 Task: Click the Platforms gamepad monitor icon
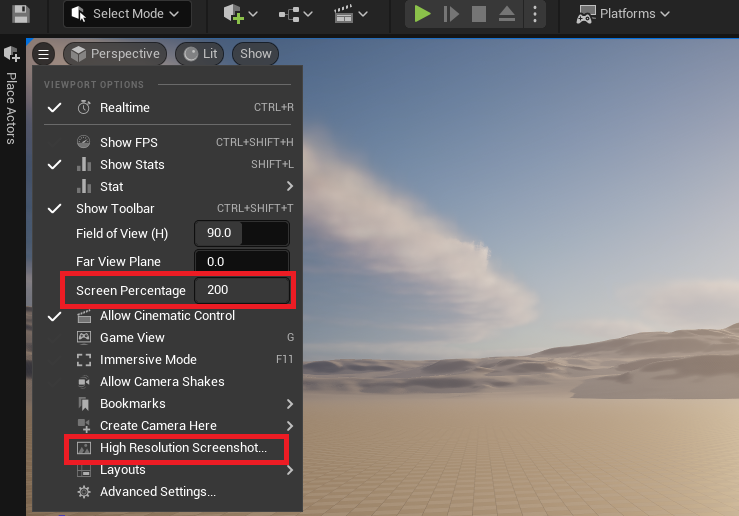pyautogui.click(x=586, y=14)
